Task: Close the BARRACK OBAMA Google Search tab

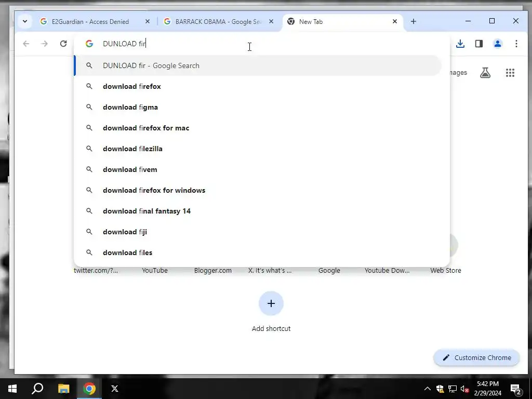Action: click(271, 21)
